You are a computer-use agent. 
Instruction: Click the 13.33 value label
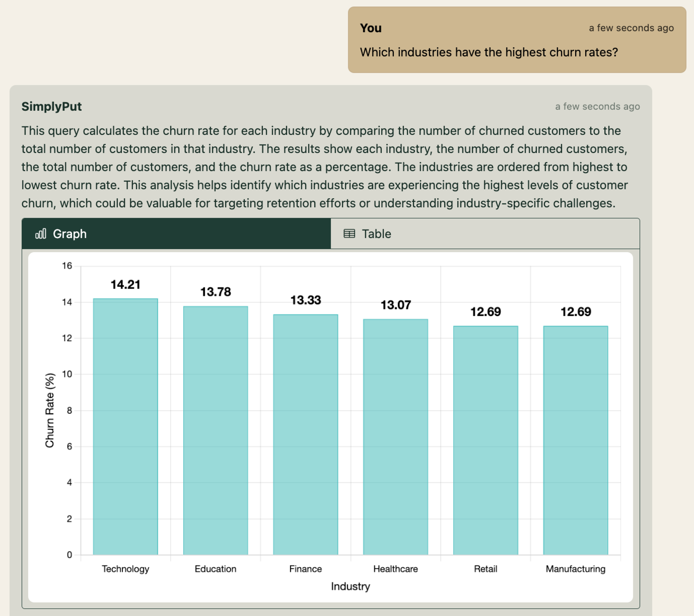[306, 300]
